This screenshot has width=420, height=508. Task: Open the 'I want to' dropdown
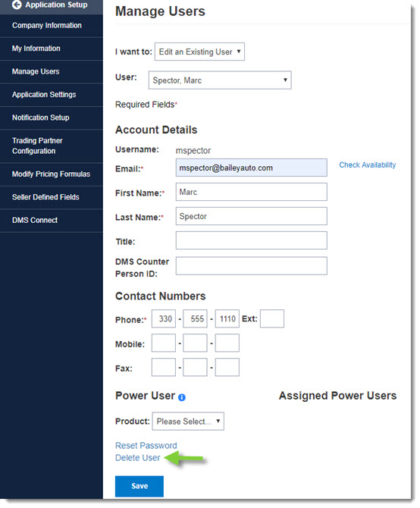(x=199, y=52)
